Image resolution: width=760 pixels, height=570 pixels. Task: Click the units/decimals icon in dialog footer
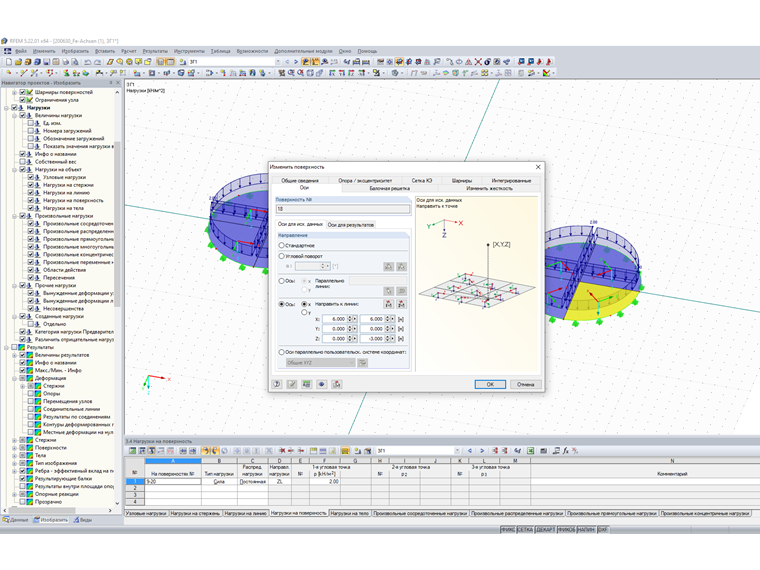tap(306, 384)
